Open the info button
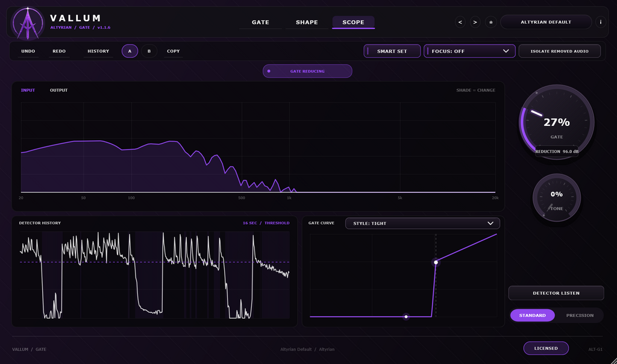 (601, 22)
